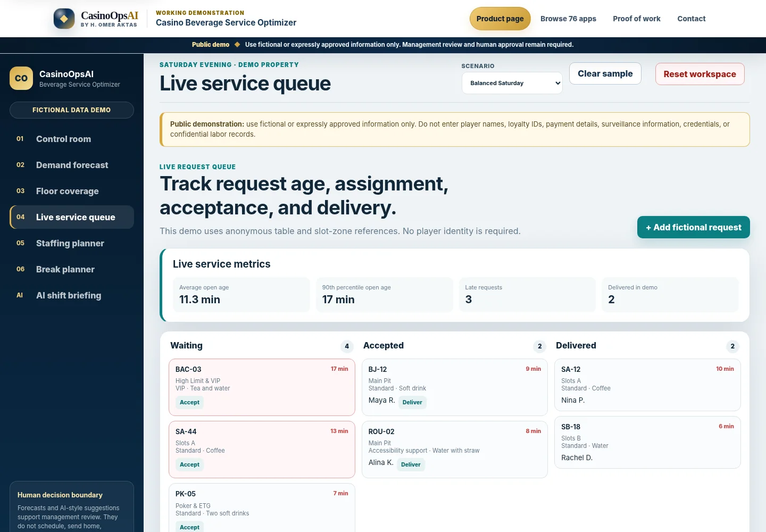Click Accessibility support · Water with straw text
Image resolution: width=766 pixels, height=532 pixels.
tap(424, 451)
